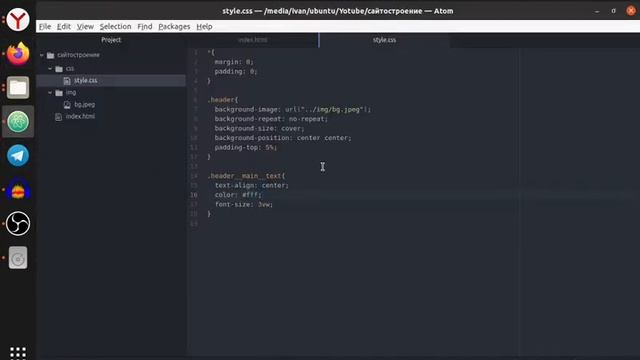Select the css folder name in tree

(70, 69)
